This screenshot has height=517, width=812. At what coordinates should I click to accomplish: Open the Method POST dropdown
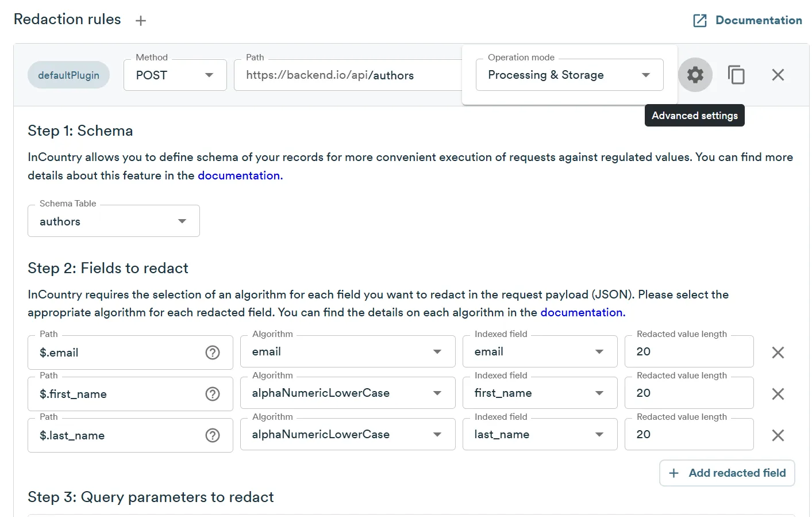pyautogui.click(x=175, y=75)
